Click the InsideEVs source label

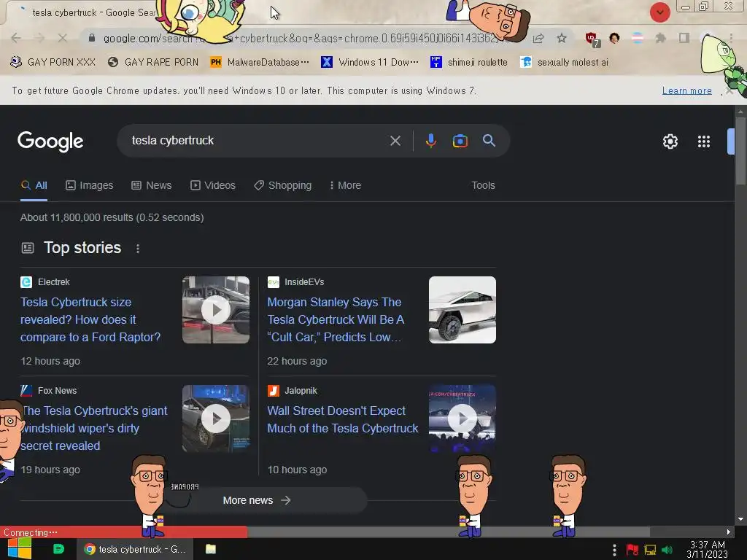click(x=304, y=282)
